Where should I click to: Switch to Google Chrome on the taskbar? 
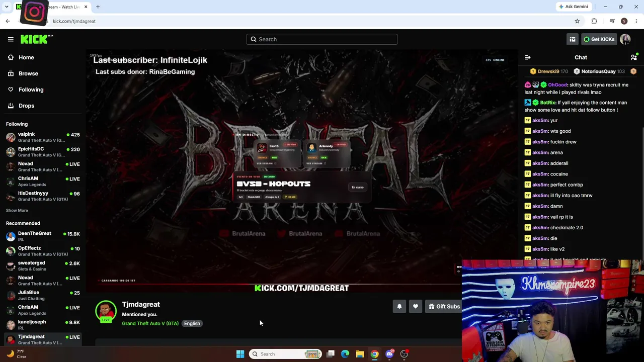point(374,354)
